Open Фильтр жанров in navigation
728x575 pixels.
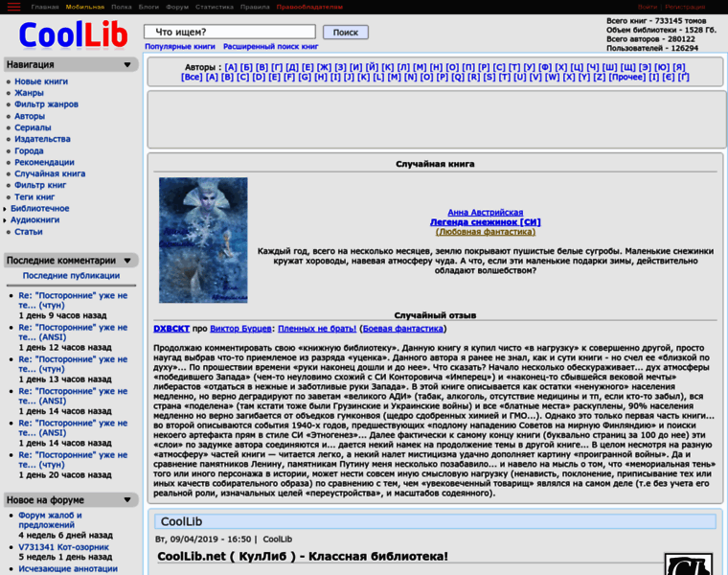click(x=46, y=104)
